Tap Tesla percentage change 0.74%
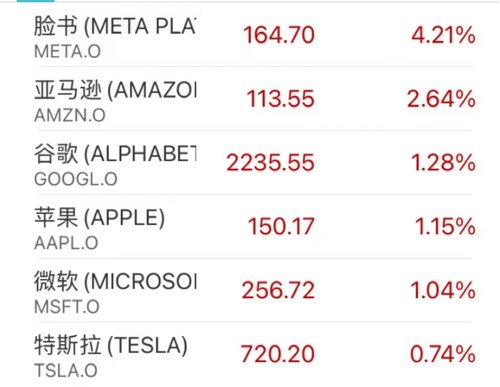500x387 pixels. [443, 354]
